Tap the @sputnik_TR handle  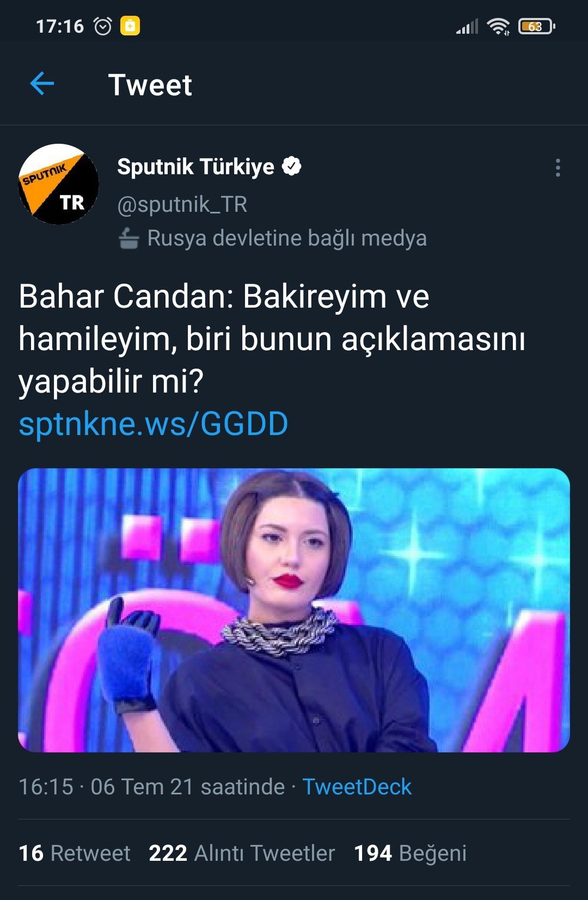pos(182,204)
